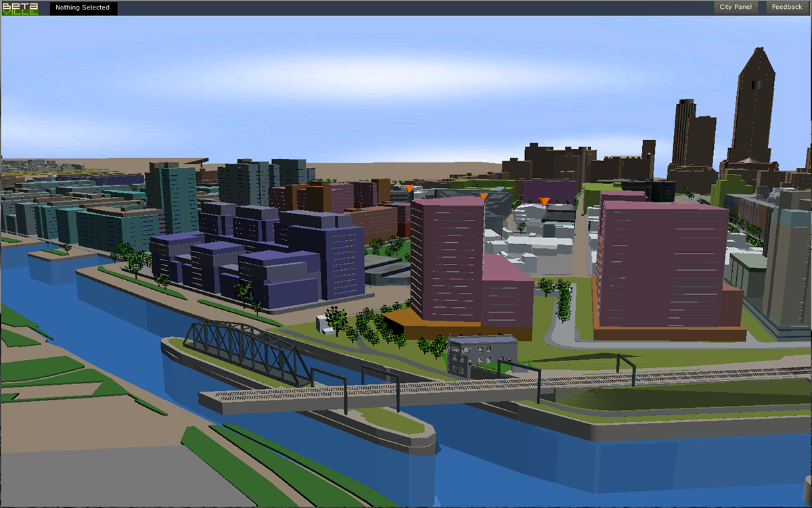Viewport: 812px width, 508px height.
Task: Select the leftmost orange proposal marker
Action: (410, 189)
